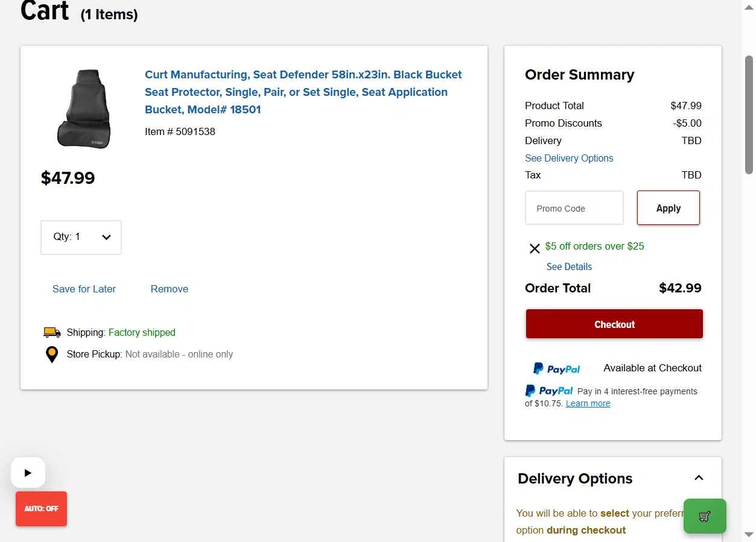Open the Qty quantity dropdown
Viewport: 756px width, 542px height.
pyautogui.click(x=81, y=237)
